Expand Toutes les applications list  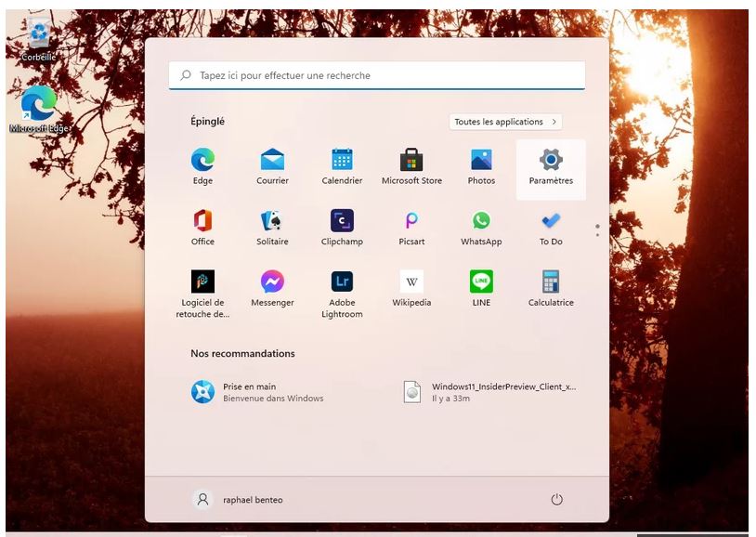(x=505, y=122)
